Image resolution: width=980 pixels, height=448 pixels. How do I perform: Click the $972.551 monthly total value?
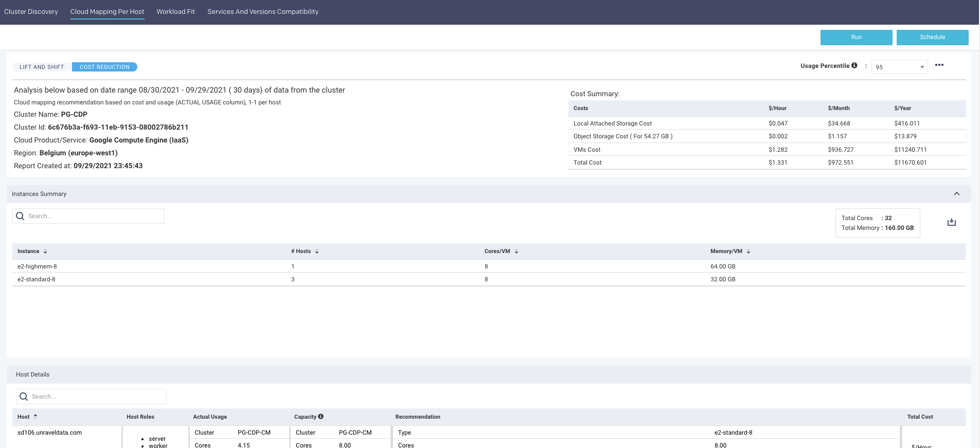841,163
